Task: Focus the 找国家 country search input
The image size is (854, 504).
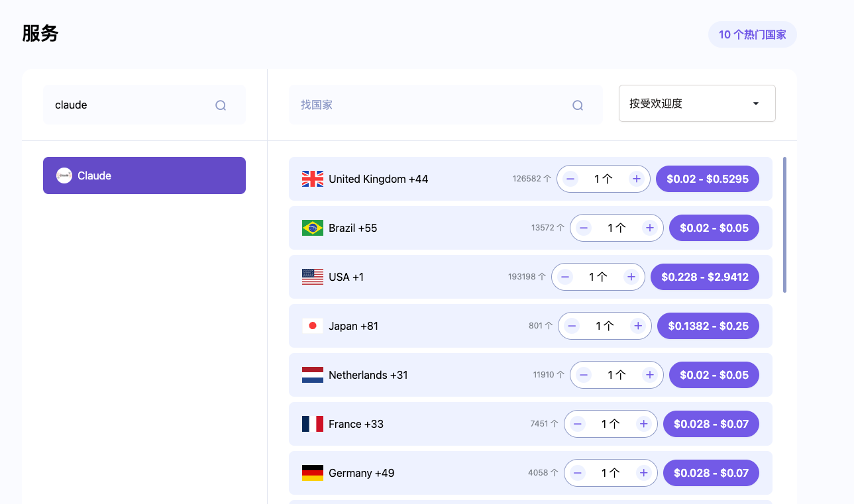Action: (x=431, y=105)
